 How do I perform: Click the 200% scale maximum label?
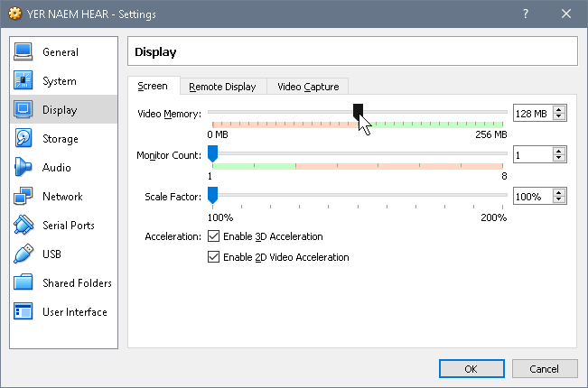[493, 217]
